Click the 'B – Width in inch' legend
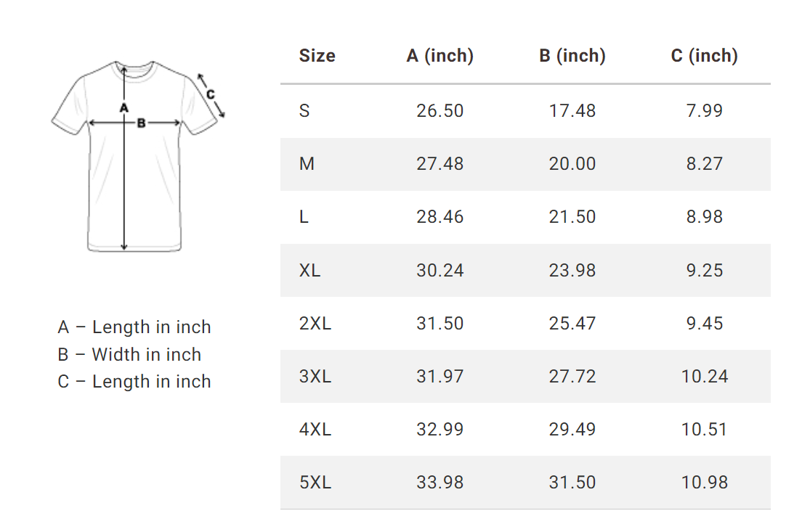 coord(129,355)
